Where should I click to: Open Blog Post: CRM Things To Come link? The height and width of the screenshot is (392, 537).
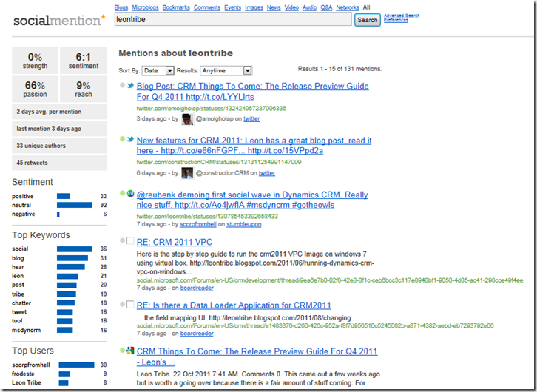[x=253, y=92]
